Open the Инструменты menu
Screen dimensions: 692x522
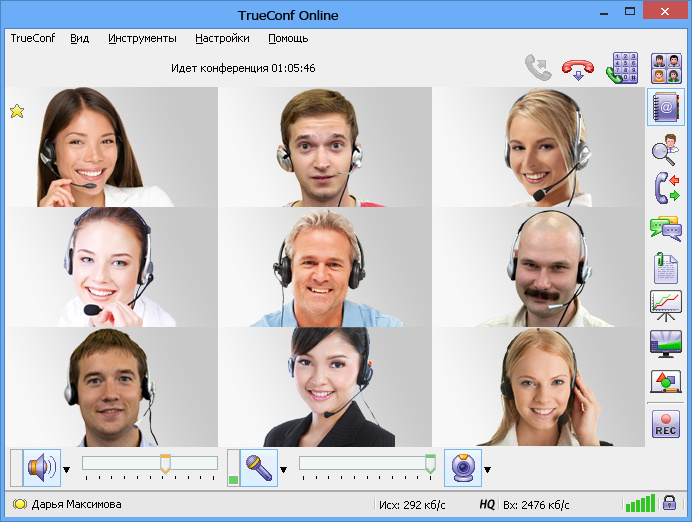point(142,38)
